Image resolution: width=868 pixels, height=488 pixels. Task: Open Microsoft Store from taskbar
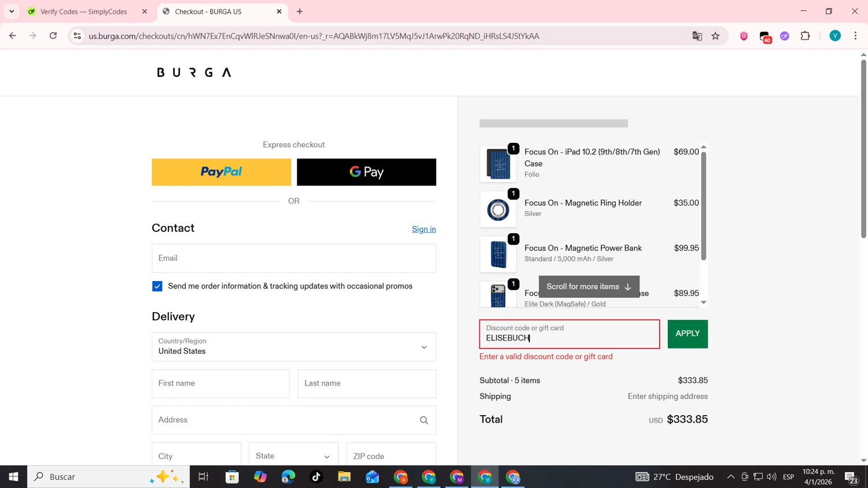point(232,477)
